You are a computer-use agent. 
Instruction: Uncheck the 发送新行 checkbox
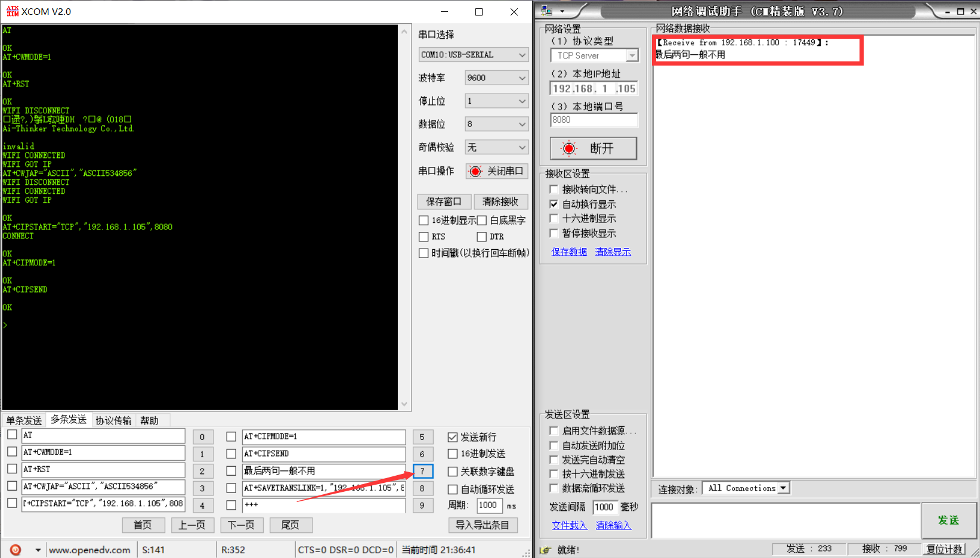(x=453, y=438)
